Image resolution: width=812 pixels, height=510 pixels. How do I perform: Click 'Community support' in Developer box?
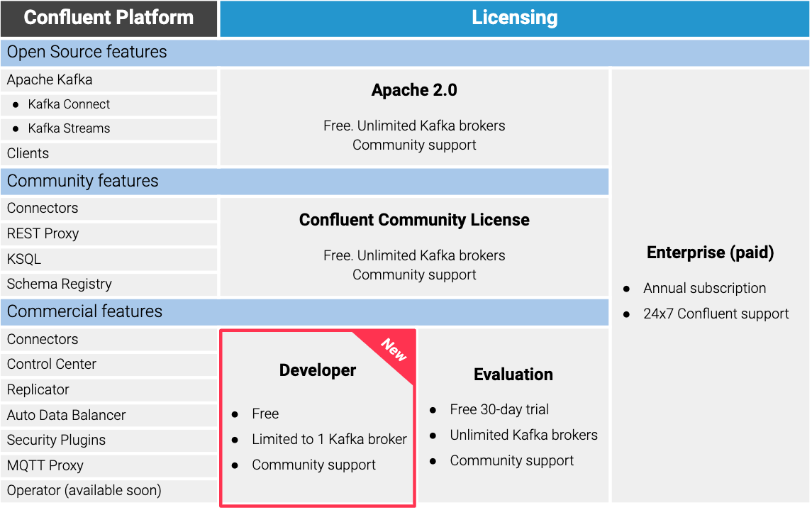[314, 465]
